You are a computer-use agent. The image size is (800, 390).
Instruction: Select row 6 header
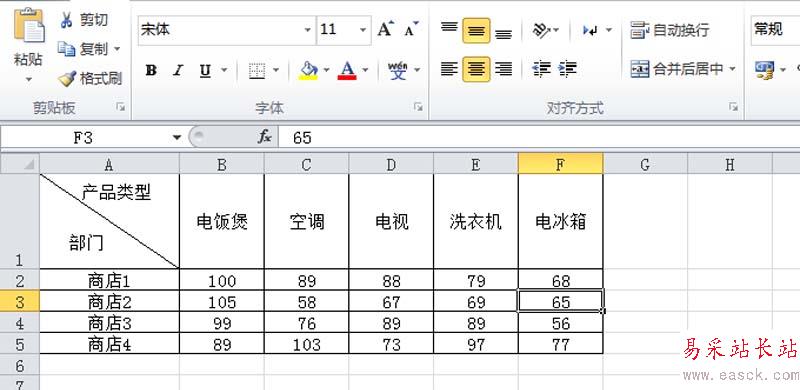[x=20, y=365]
